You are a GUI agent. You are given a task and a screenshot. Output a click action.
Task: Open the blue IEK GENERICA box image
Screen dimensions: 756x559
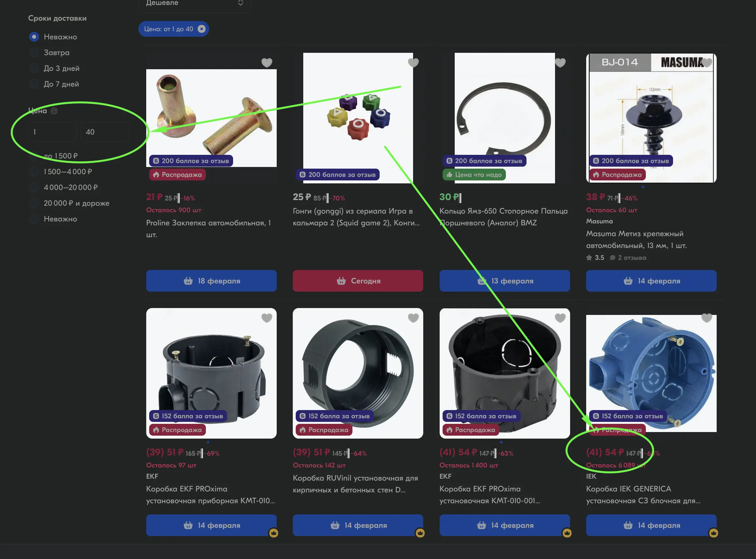[651, 373]
